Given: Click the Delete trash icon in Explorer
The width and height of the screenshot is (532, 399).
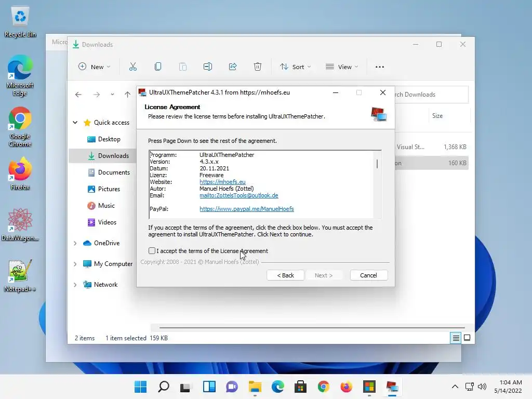Looking at the screenshot, I should [258, 67].
